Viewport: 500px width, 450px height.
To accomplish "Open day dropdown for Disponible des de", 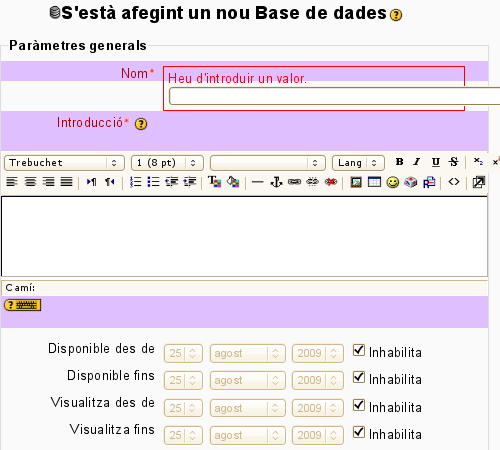I will (183, 353).
